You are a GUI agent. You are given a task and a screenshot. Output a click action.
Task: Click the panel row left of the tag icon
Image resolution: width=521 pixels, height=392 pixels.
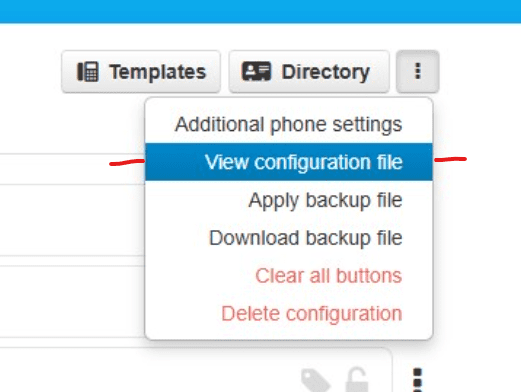pyautogui.click(x=150, y=370)
